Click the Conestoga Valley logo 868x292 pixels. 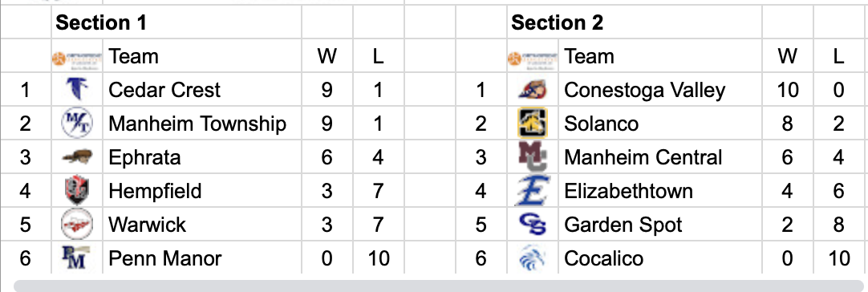coord(533,89)
